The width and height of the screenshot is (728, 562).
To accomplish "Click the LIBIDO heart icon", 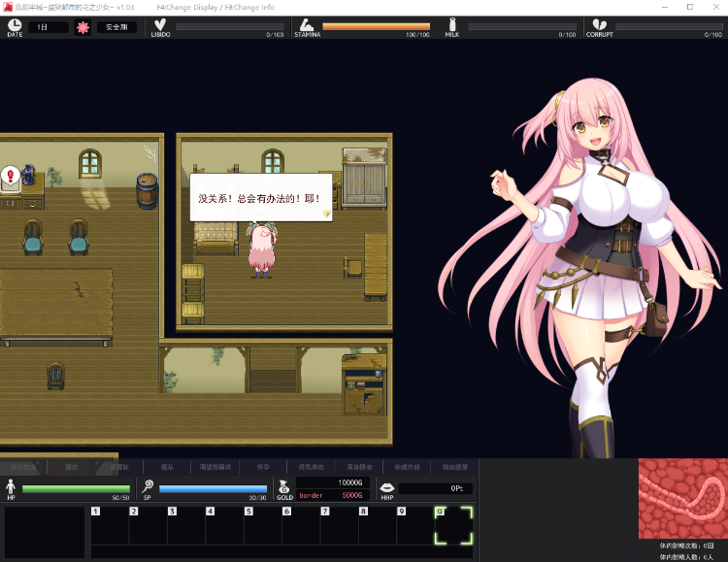I will point(160,24).
